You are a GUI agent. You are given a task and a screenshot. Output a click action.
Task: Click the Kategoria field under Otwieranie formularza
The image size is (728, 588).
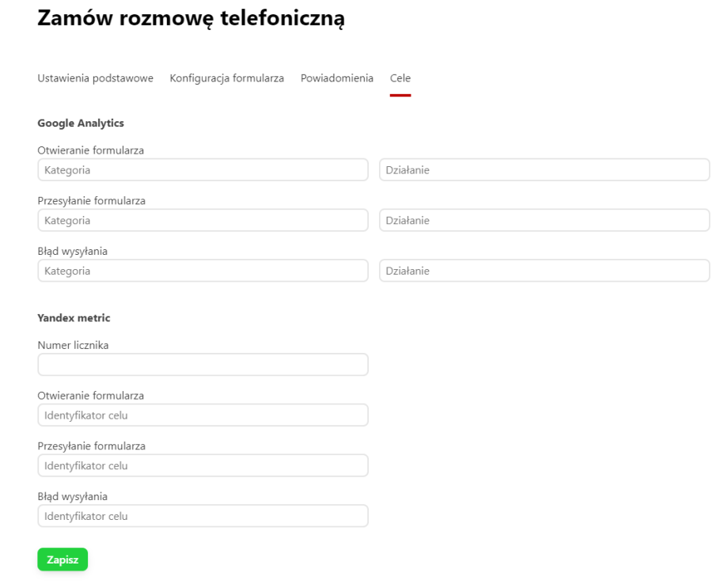pyautogui.click(x=203, y=169)
